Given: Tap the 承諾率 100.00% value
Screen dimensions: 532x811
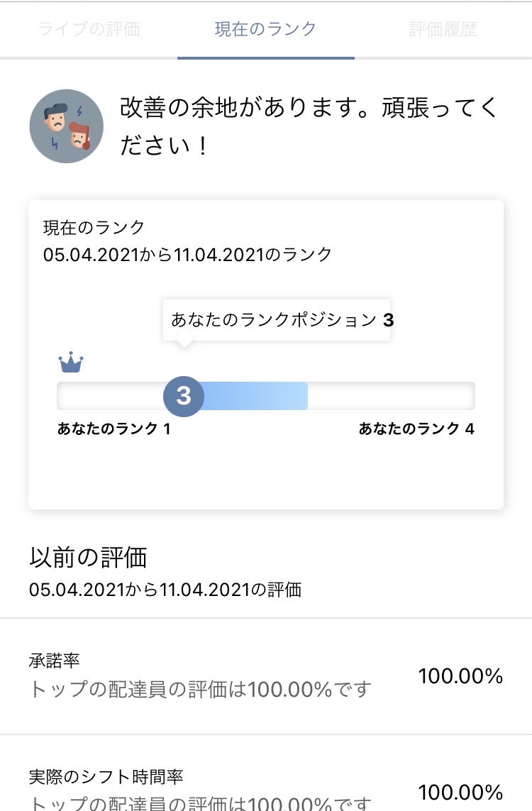Looking at the screenshot, I should (460, 676).
